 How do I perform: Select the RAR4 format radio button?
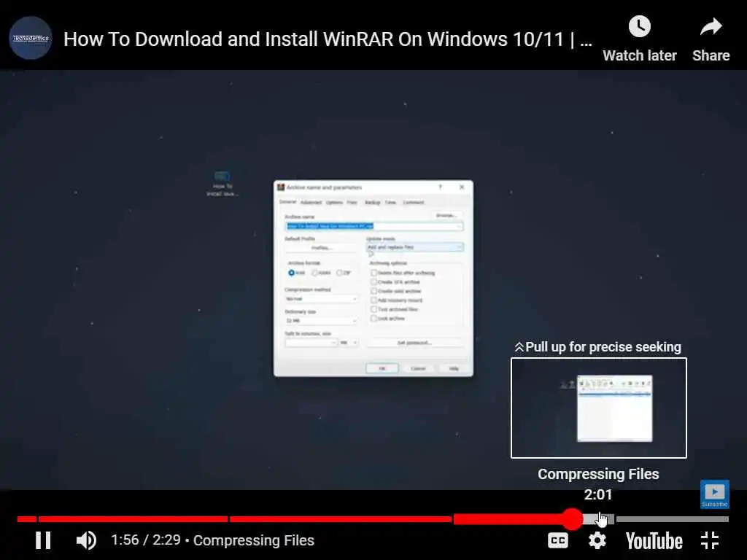pos(314,273)
